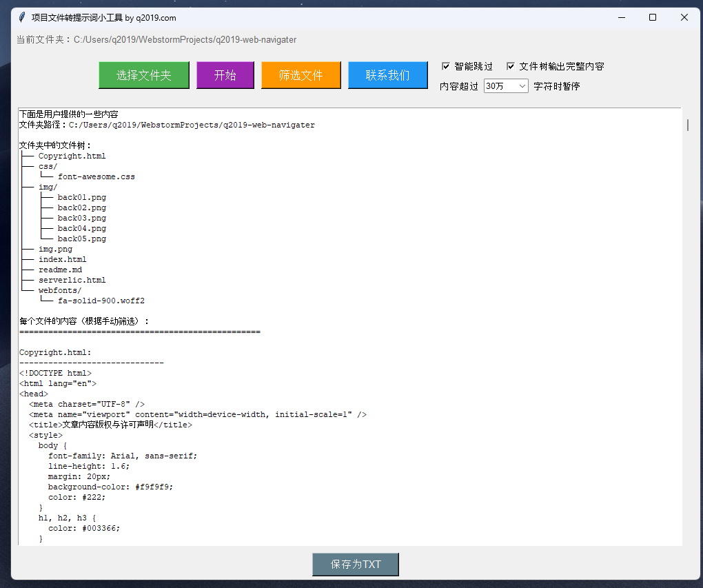Uncheck 文件树输出完整内容 option
This screenshot has width=703, height=588.
pyautogui.click(x=511, y=67)
